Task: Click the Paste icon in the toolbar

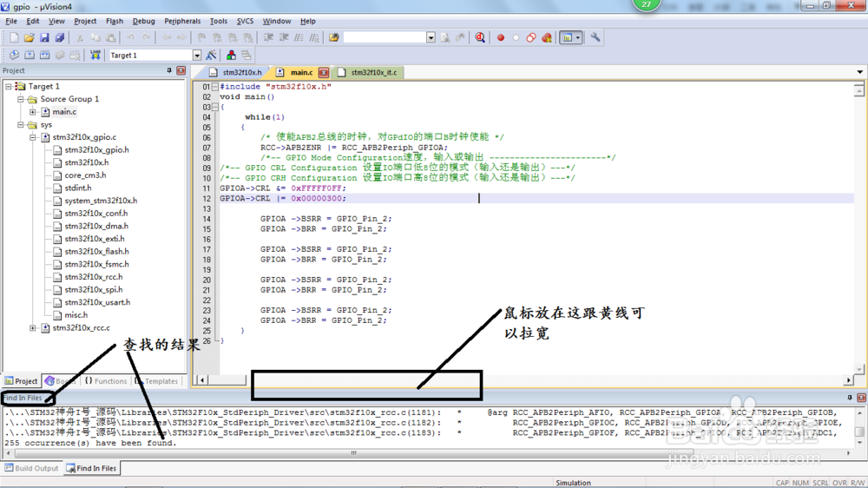Action: [x=111, y=37]
